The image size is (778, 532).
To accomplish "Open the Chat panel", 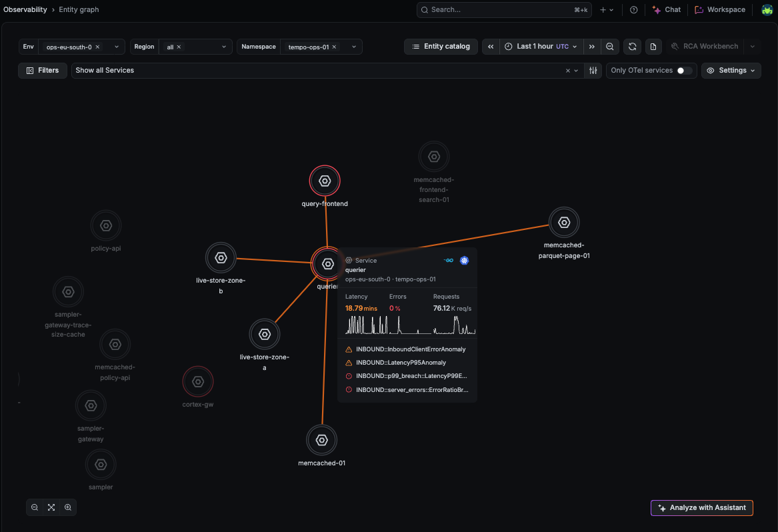I will tap(667, 10).
